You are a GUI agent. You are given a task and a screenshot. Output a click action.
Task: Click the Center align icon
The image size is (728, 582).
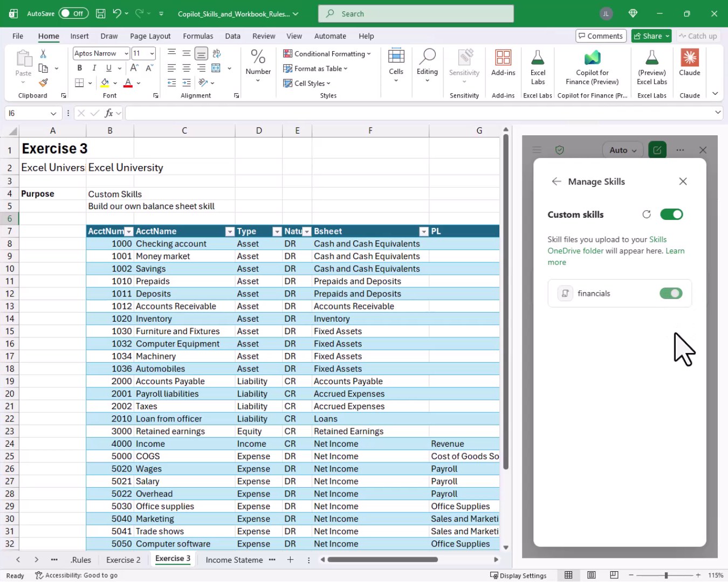pyautogui.click(x=187, y=68)
